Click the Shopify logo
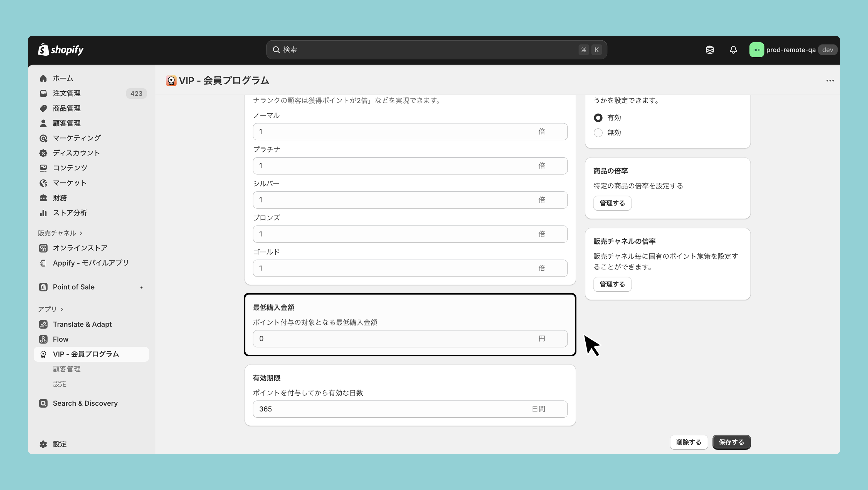The image size is (868, 490). (61, 50)
